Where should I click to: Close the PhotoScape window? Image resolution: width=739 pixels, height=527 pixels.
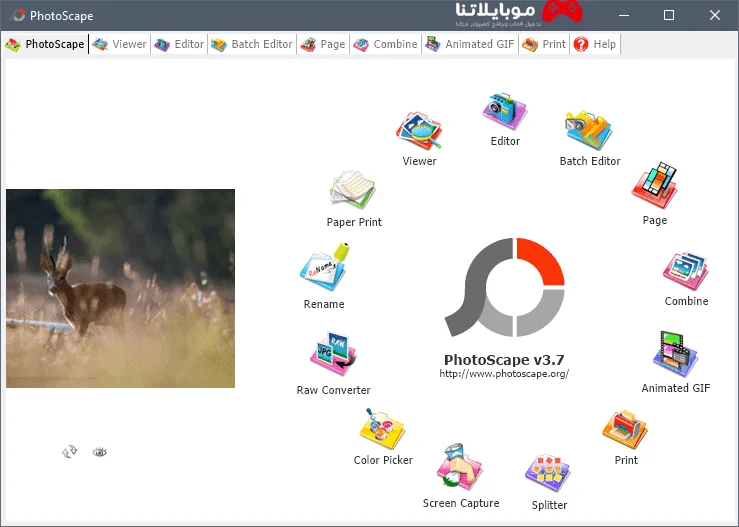coord(714,16)
